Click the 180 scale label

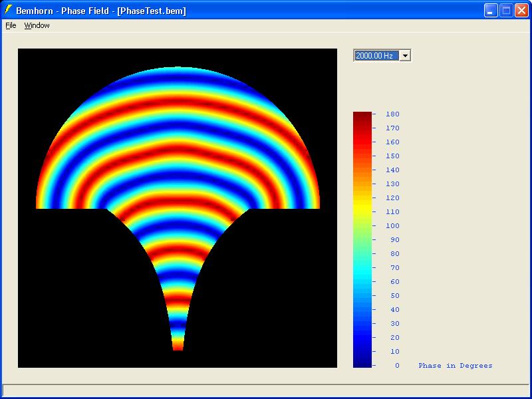coord(392,114)
